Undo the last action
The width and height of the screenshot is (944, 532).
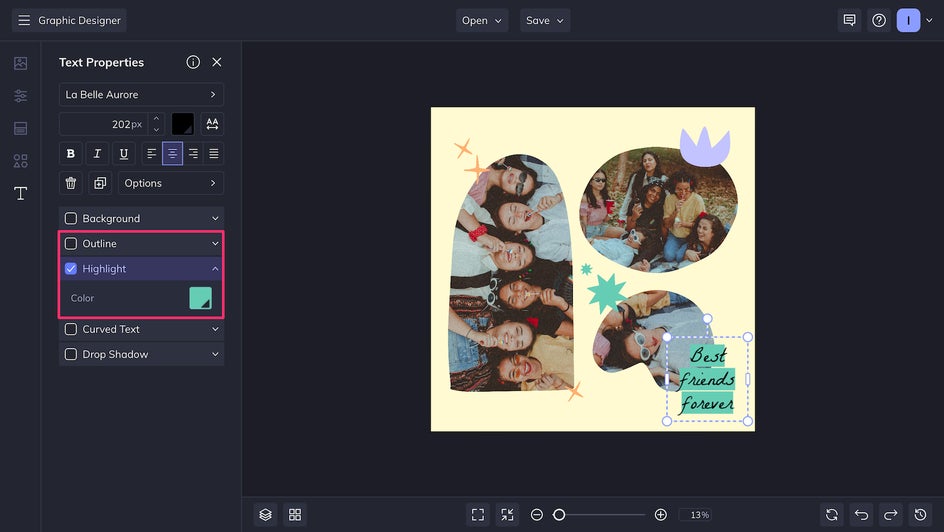(x=862, y=515)
